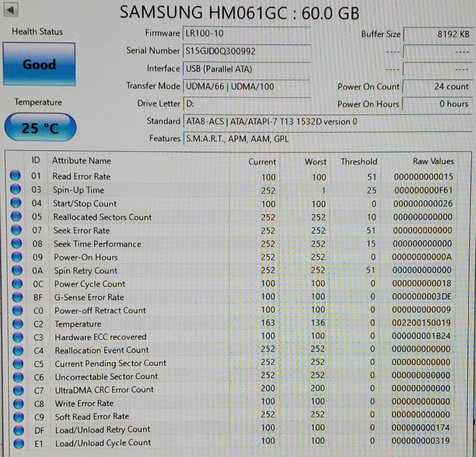
Task: Click raw value 002200150019 in the Temperature row
Action: coord(421,322)
